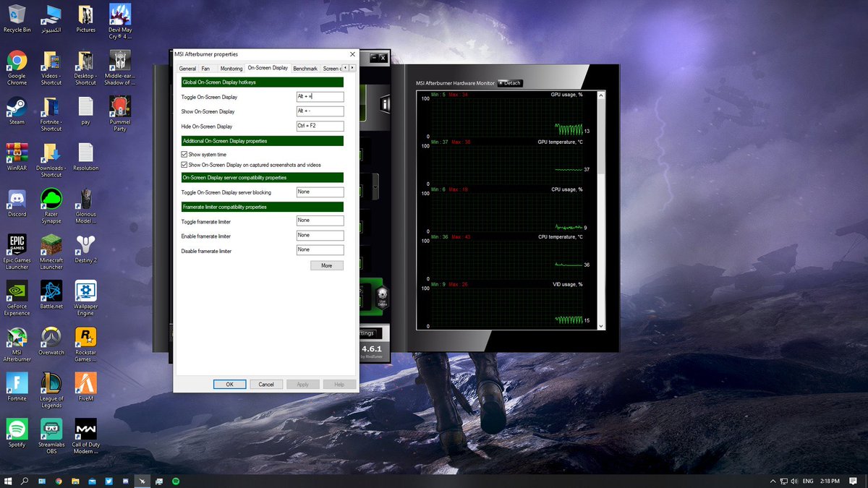Open the partially visible Screen capture tab
Viewport: 868px width, 488px height.
[x=331, y=69]
